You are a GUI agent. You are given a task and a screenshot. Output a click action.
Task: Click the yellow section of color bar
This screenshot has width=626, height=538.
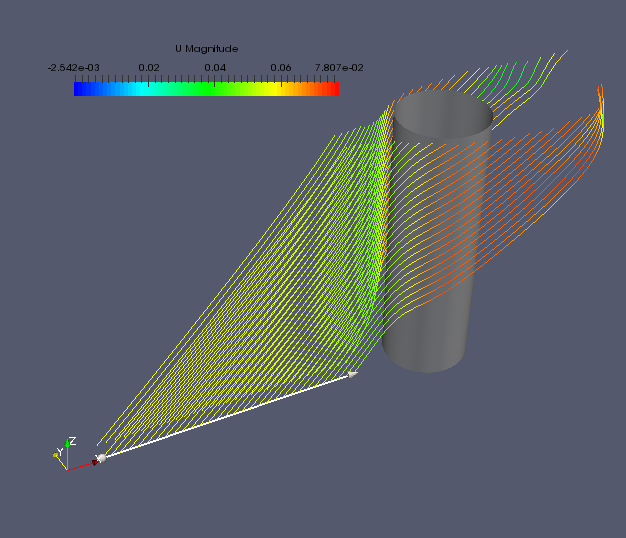pos(265,88)
